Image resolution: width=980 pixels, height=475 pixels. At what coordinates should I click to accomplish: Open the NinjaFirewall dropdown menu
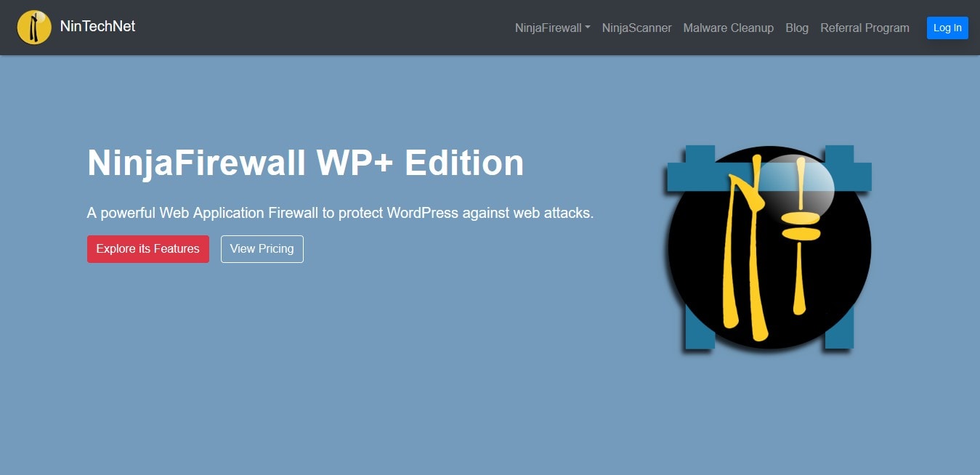point(553,28)
